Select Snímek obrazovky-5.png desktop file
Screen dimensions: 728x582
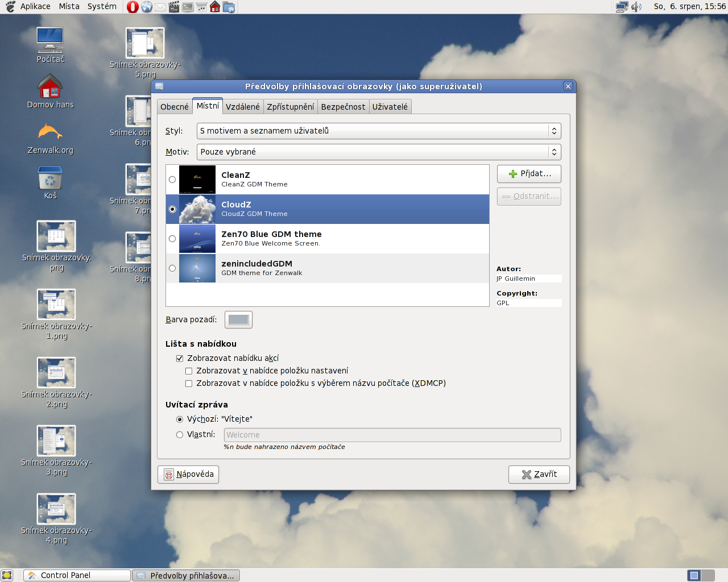[x=145, y=52]
